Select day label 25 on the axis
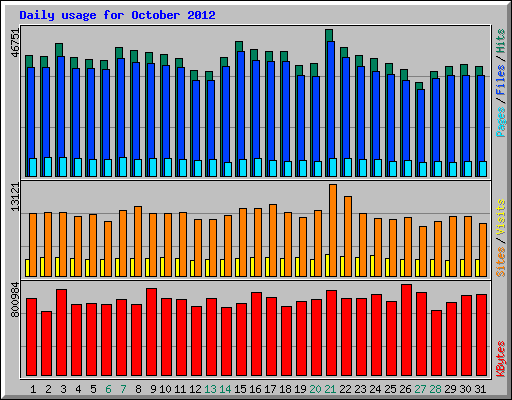Viewport: 512px width, 400px height. point(390,389)
